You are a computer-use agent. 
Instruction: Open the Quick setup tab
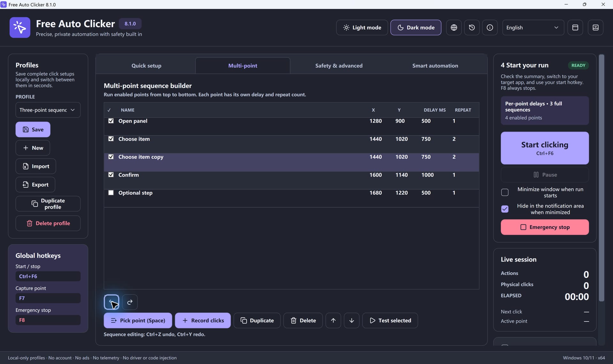[x=146, y=66]
